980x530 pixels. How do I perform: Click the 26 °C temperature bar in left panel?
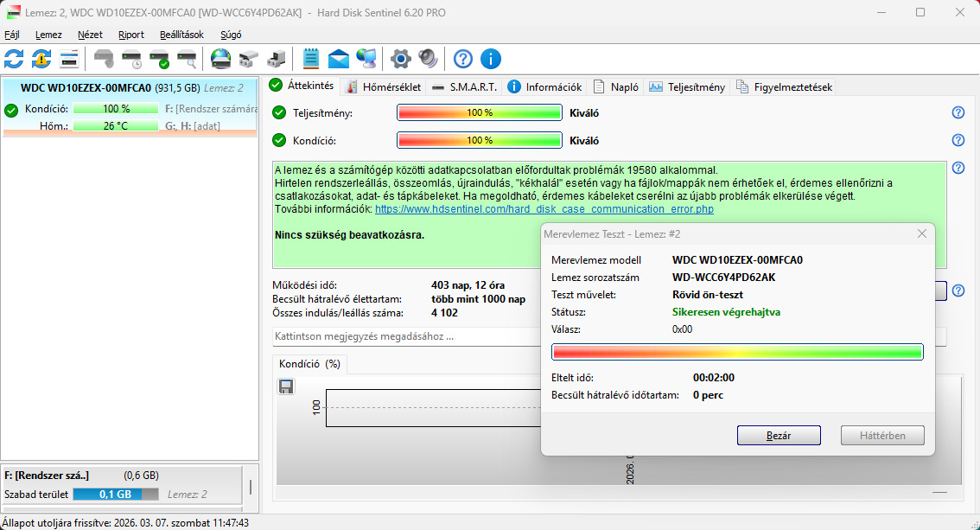[116, 125]
